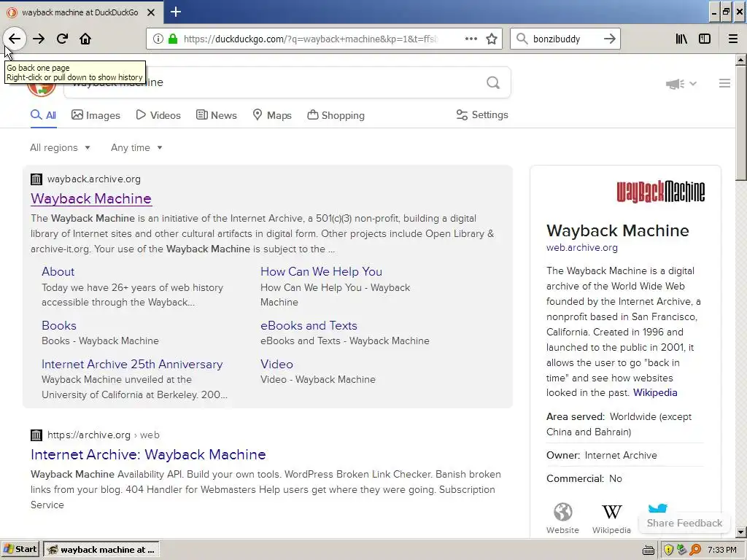The width and height of the screenshot is (747, 560).
Task: Open the Firefox home page
Action: (85, 39)
